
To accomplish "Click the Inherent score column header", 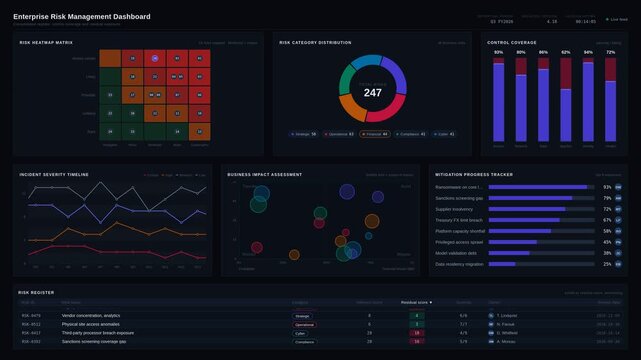I will 369,302.
